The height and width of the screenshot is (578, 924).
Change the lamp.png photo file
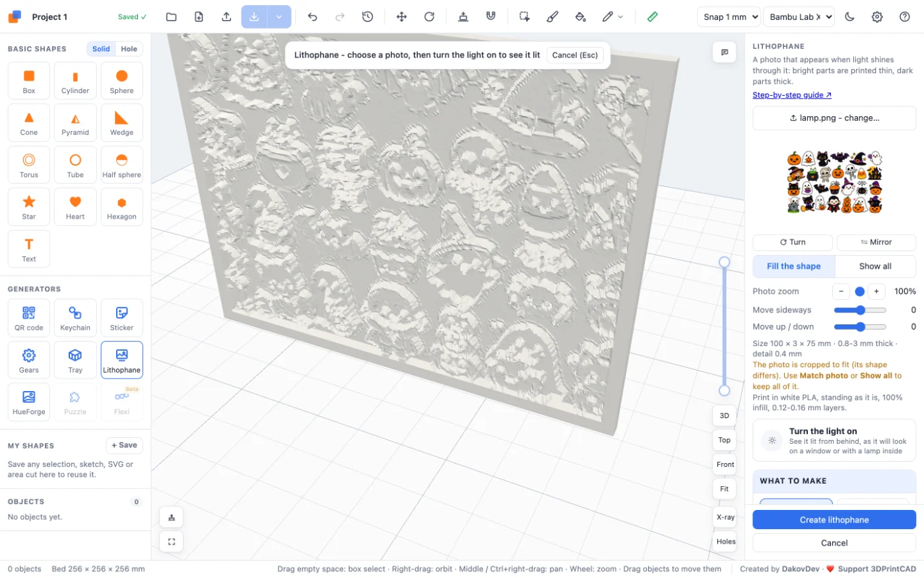(x=834, y=118)
